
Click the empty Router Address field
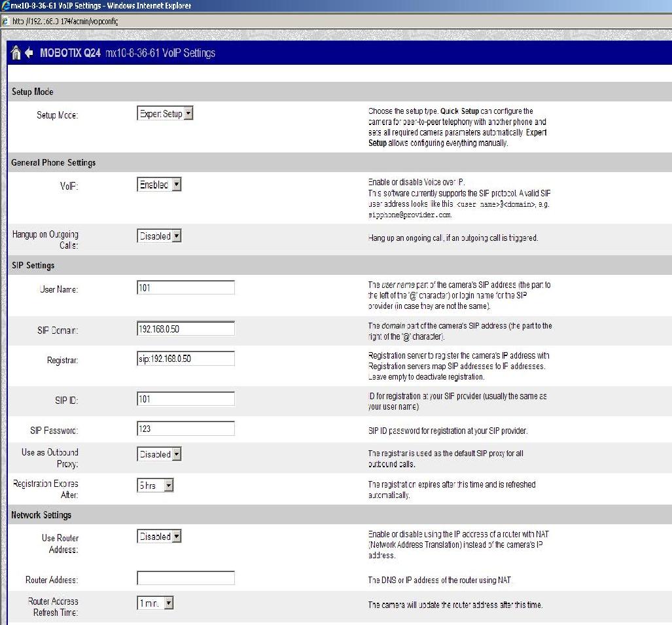186,578
